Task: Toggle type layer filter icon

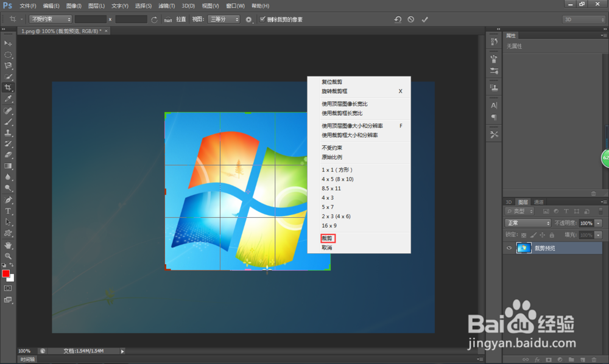Action: tap(566, 211)
